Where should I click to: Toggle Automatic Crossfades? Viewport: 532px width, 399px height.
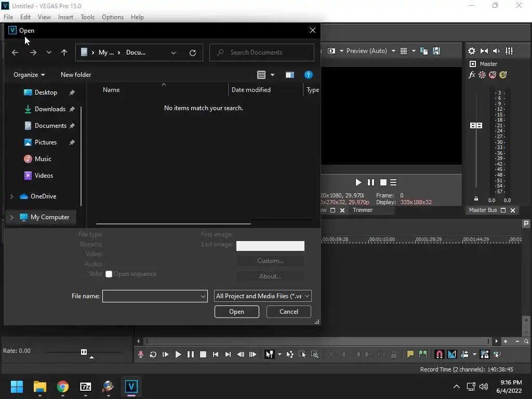(x=452, y=354)
